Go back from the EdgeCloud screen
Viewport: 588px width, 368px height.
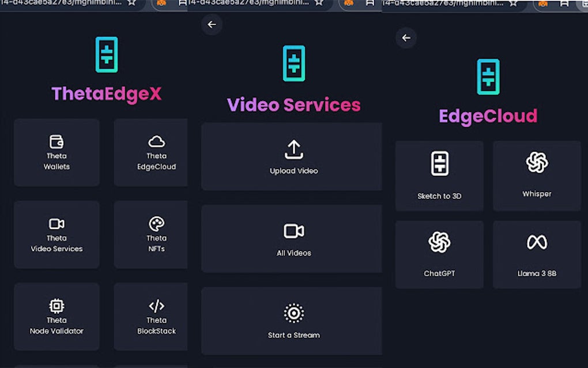pyautogui.click(x=406, y=38)
